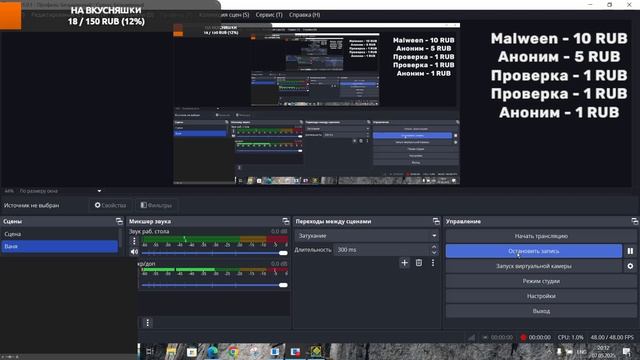Add a new scene transition with plus
The width and height of the screenshot is (640, 360).
click(x=404, y=263)
